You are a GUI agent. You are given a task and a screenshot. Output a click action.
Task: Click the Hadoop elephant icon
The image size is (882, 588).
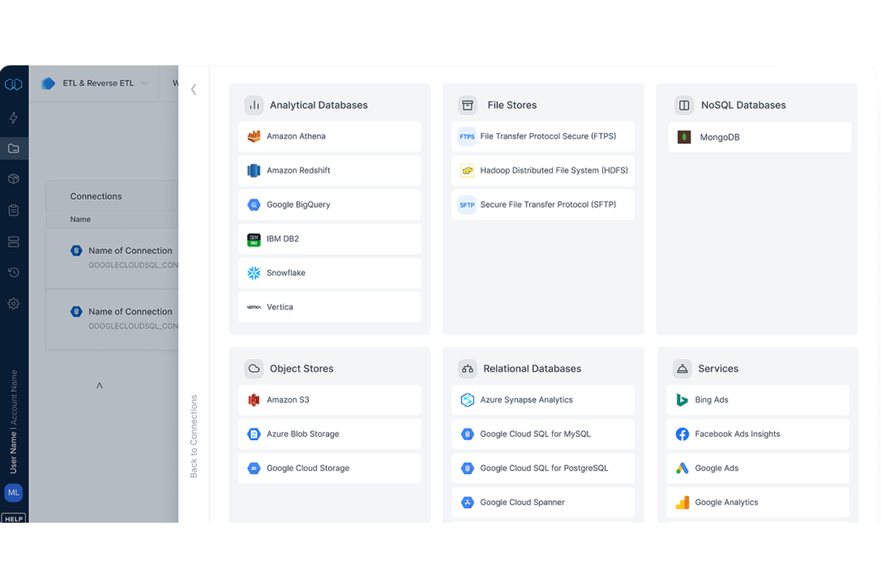click(467, 170)
